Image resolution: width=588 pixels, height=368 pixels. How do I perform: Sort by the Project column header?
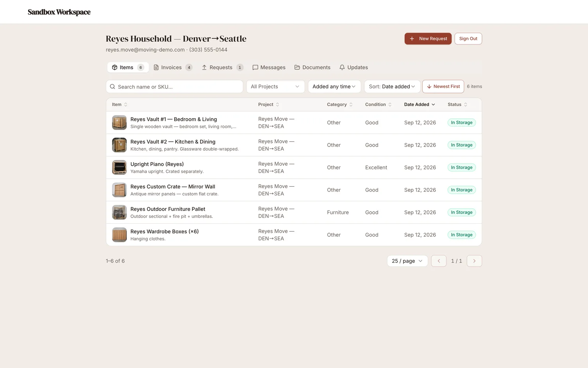(x=269, y=105)
